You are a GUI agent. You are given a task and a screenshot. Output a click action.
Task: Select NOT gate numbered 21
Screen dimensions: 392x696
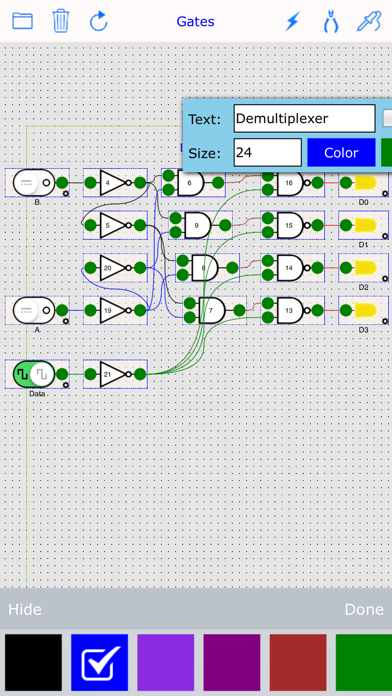click(x=115, y=374)
